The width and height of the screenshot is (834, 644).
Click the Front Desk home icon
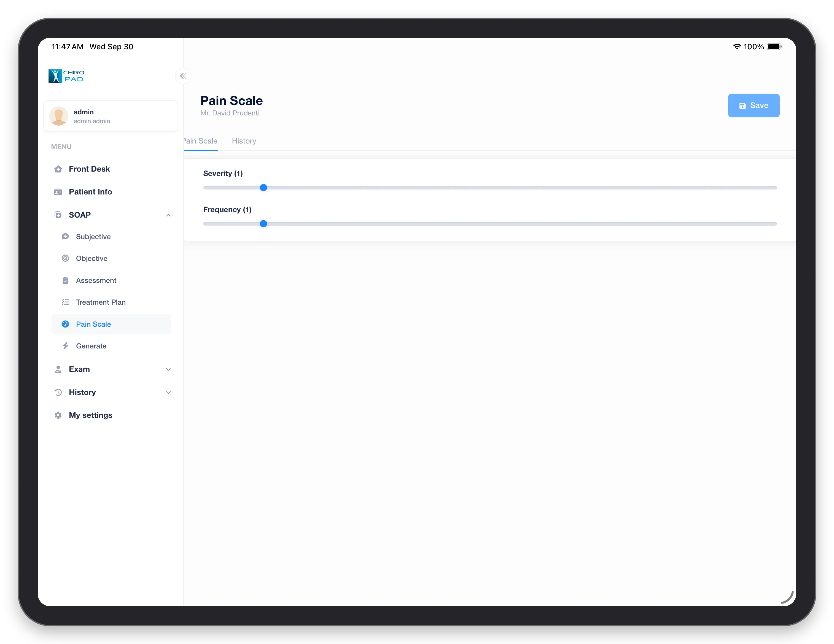58,169
